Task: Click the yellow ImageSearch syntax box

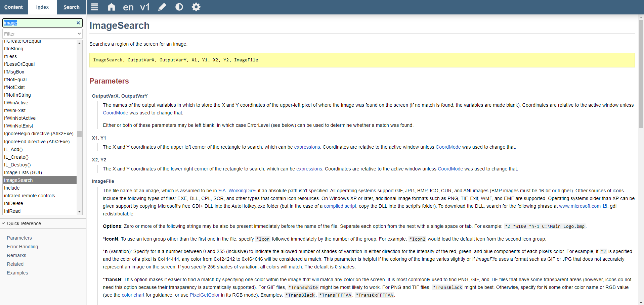Action: point(362,60)
